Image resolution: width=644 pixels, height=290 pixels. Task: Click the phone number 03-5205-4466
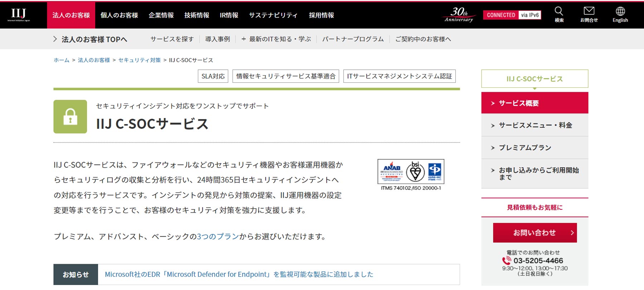(538, 261)
